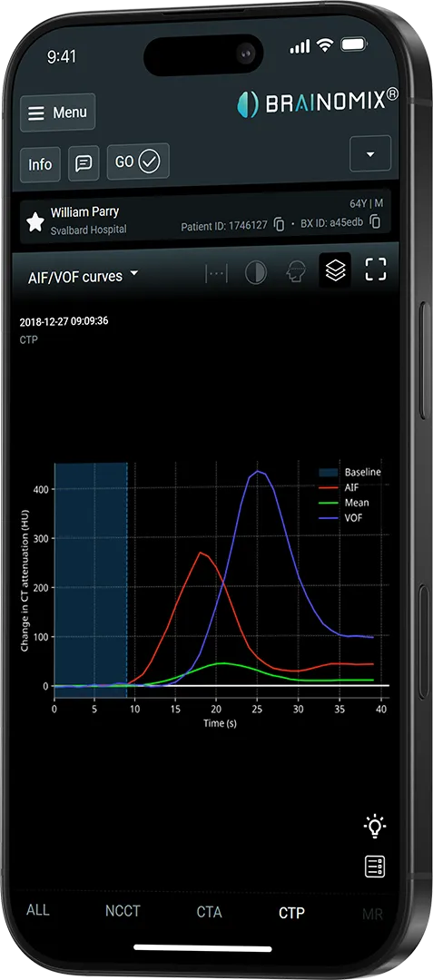The height and width of the screenshot is (980, 433).
Task: Expand the top-right dropdown arrow
Action: click(370, 153)
